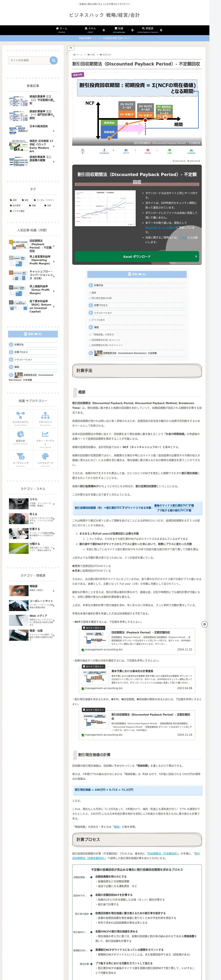Jump to 回収期間法を用いるメリット entry
The image size is (221, 980).
point(106,340)
